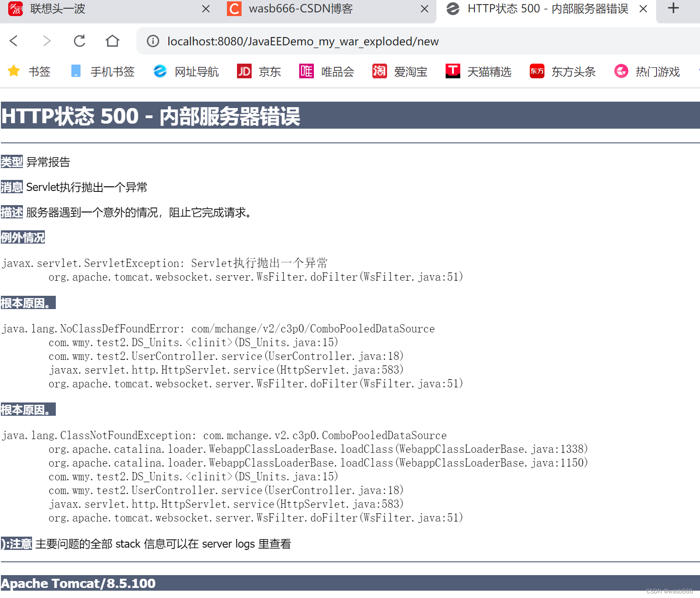This screenshot has width=700, height=598.
Task: Click the ClassNotFoundException line
Action: (224, 435)
